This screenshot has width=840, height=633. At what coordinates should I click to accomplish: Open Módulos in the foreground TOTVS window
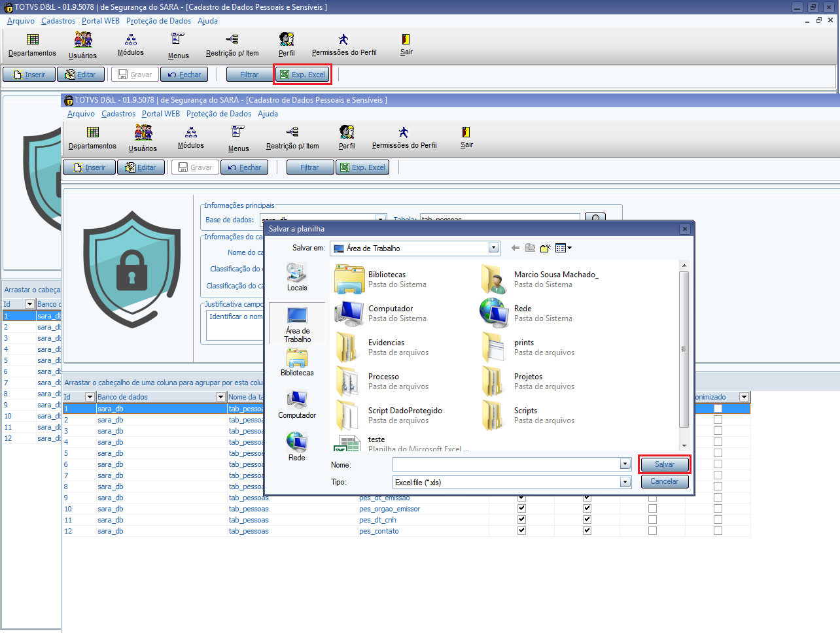click(191, 137)
